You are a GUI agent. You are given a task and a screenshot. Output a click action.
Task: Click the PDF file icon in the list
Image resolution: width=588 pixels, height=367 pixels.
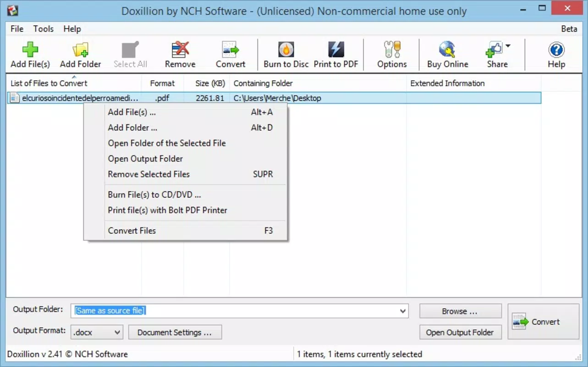15,98
